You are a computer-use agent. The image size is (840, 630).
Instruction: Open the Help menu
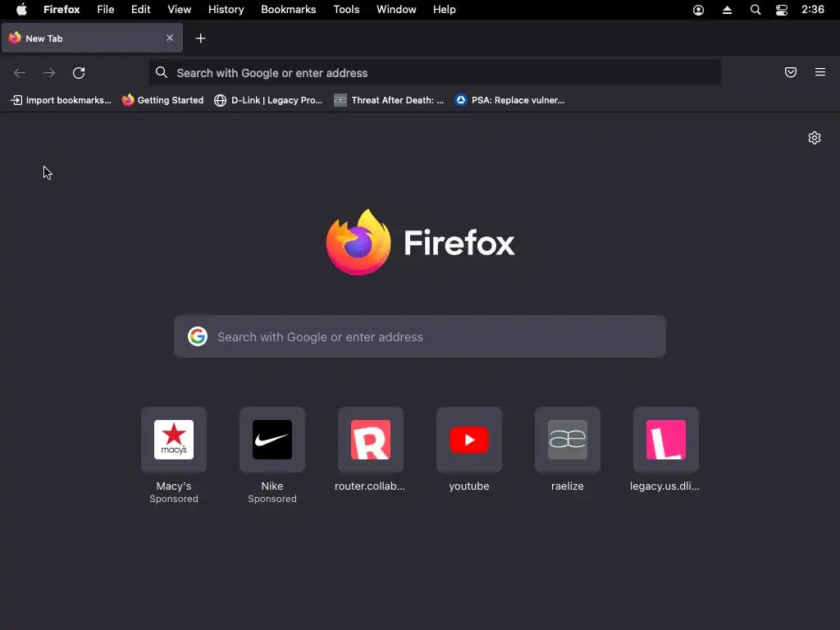pos(445,10)
